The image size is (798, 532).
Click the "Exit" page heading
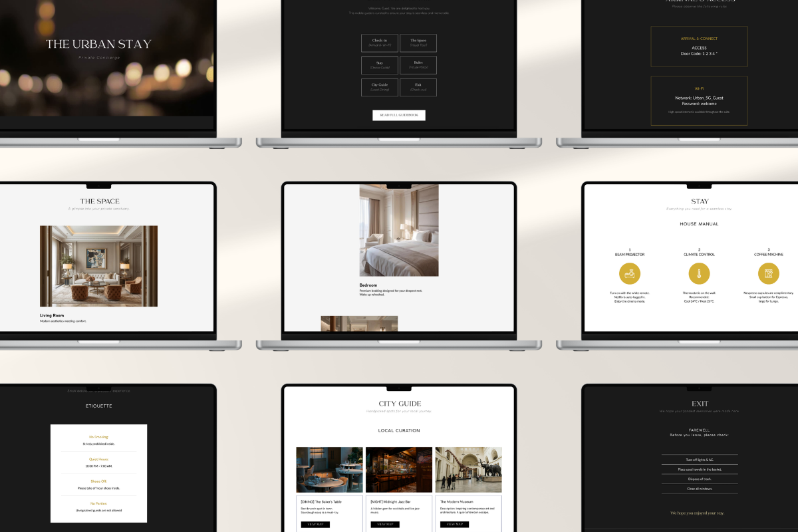coord(700,404)
